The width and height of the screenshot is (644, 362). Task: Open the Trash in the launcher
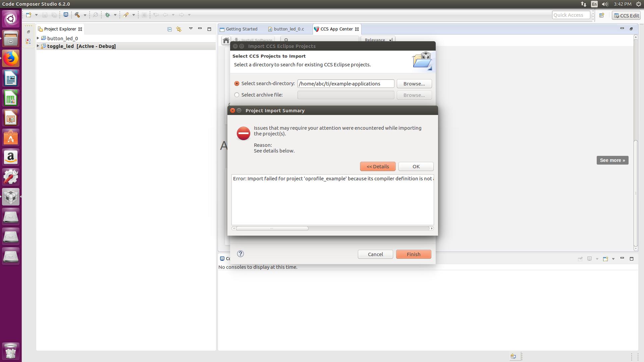(x=11, y=351)
